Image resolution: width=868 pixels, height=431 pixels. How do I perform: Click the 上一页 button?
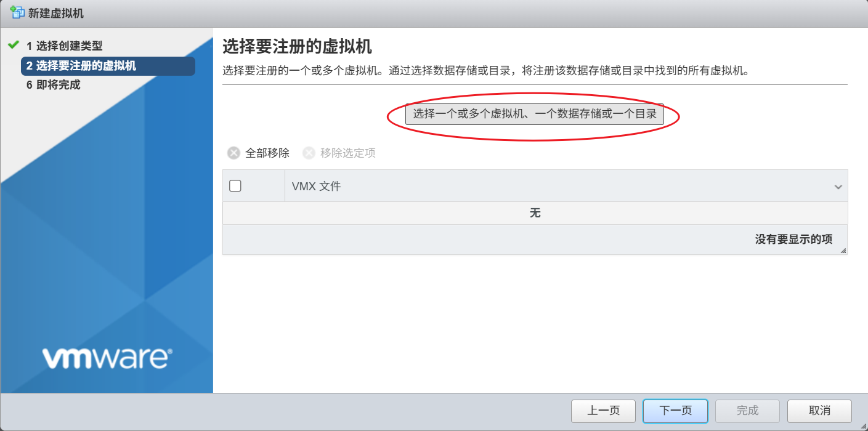click(x=603, y=411)
